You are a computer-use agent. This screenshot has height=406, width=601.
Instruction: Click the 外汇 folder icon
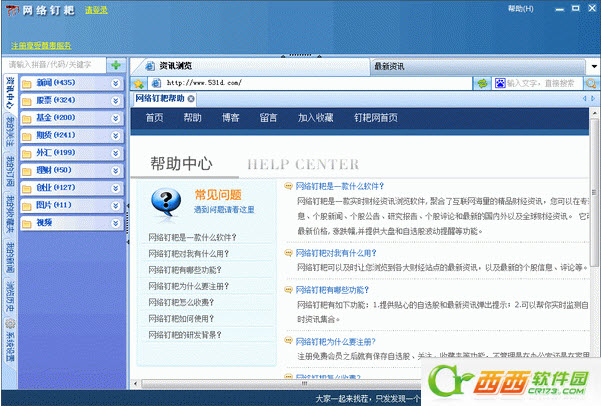point(26,154)
